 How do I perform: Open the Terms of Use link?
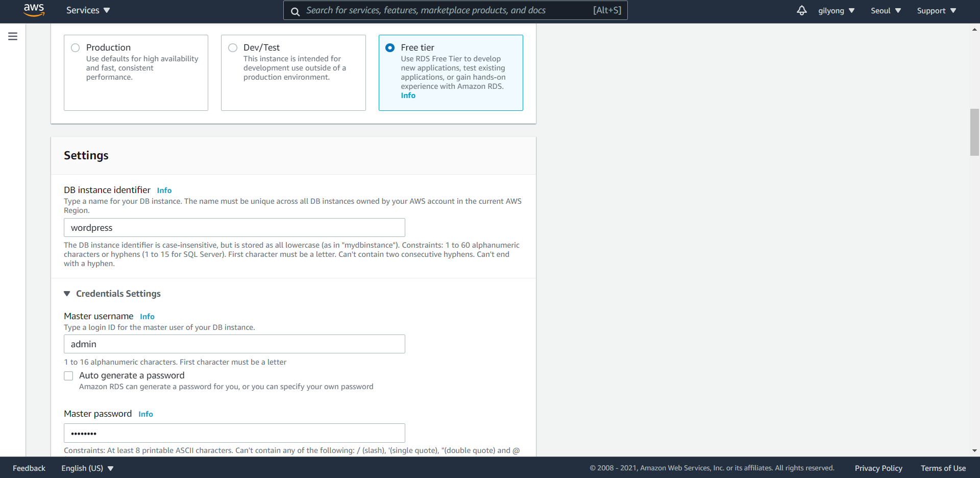(943, 468)
